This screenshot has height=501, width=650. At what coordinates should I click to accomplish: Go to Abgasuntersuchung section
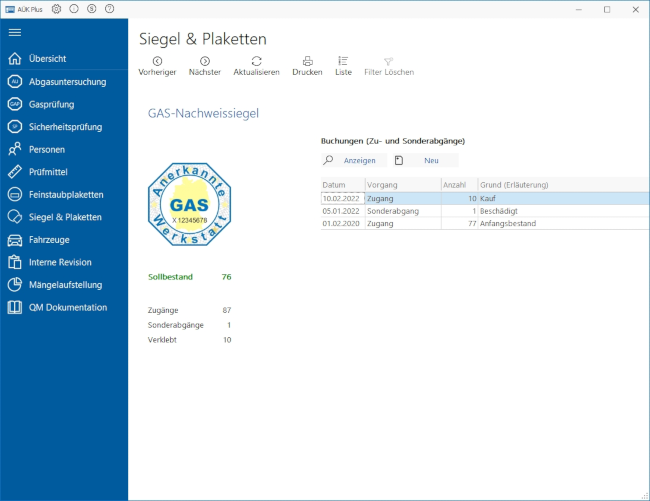point(66,82)
